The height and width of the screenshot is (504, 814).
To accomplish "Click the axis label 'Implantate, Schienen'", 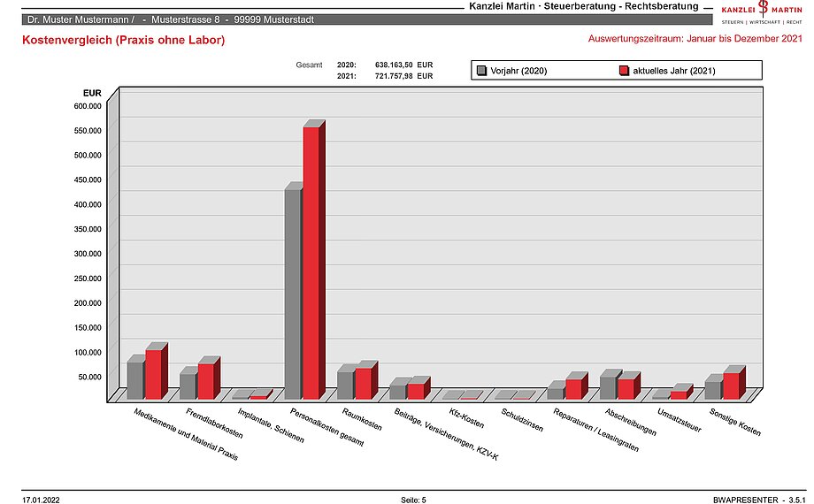I will click(271, 425).
